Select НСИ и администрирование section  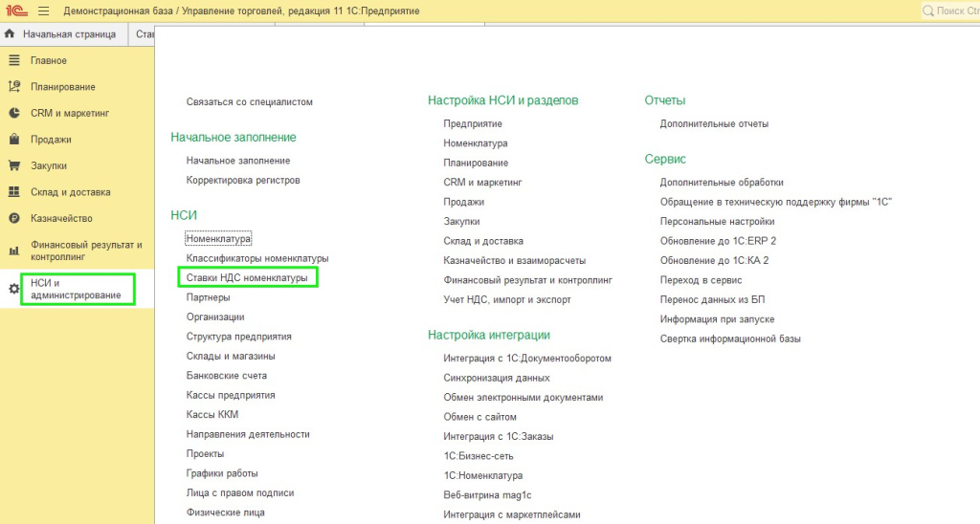pos(77,289)
